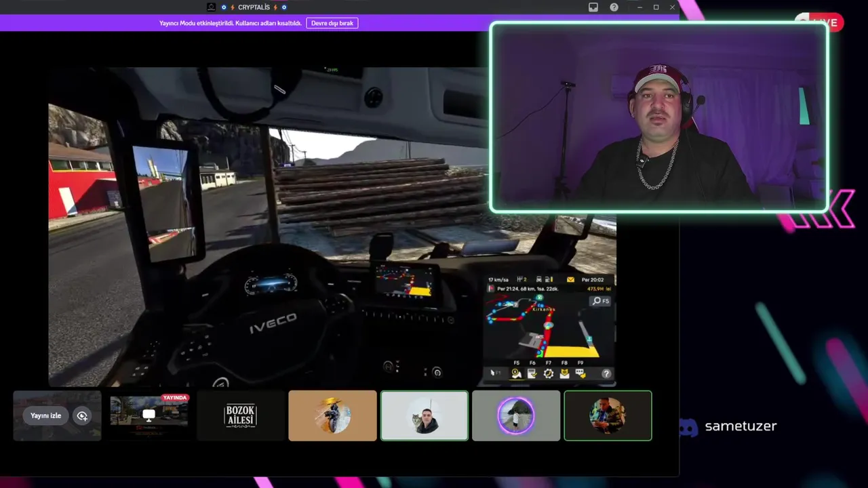Click the truck damage status icon
Screen dimensions: 868x488
[538, 279]
